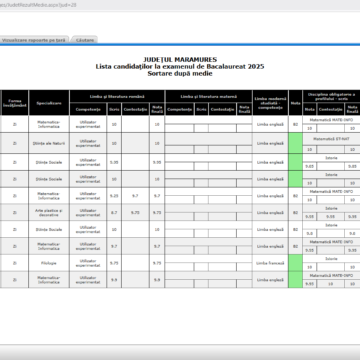Select the 'Arte plastice și decorative' cell
Viewport: 360px width, 360px height.
49,213
